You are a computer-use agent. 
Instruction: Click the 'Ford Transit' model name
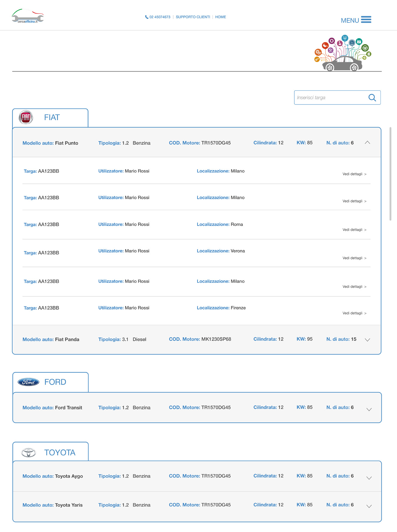pos(69,408)
